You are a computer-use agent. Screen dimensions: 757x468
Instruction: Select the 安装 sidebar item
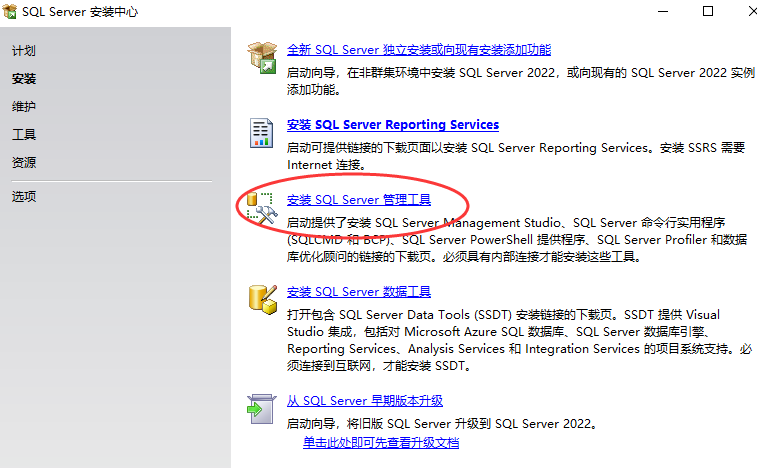(x=24, y=79)
